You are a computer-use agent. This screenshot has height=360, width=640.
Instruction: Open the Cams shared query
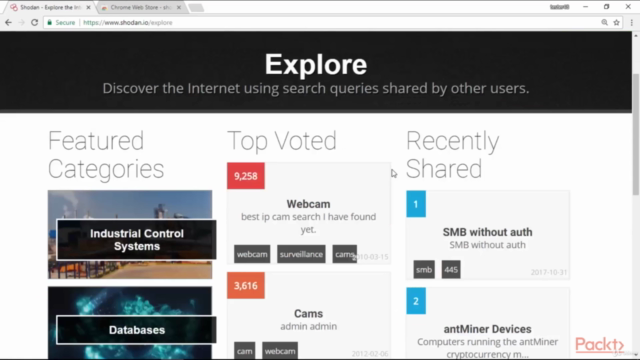[308, 313]
